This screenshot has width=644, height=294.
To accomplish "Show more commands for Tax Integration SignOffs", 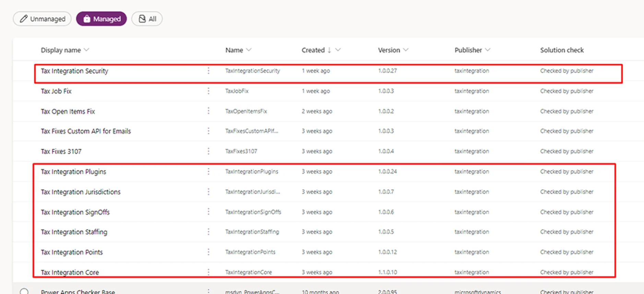I will [x=208, y=212].
